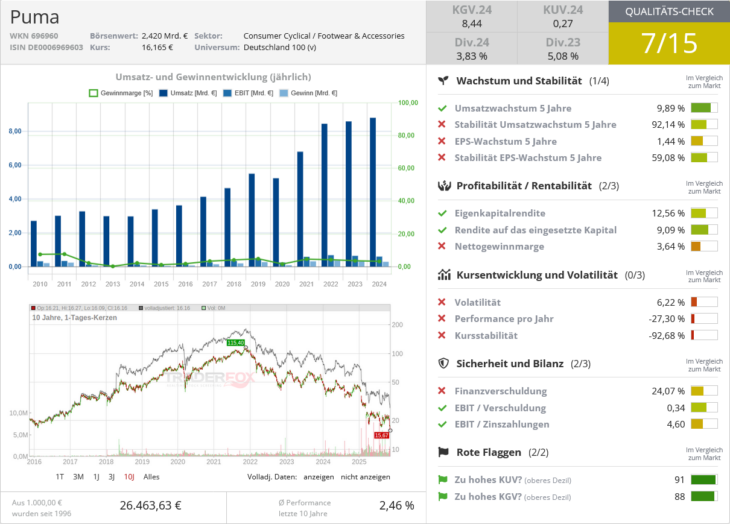
Task: Switch chart range to 1T
Action: 60,477
